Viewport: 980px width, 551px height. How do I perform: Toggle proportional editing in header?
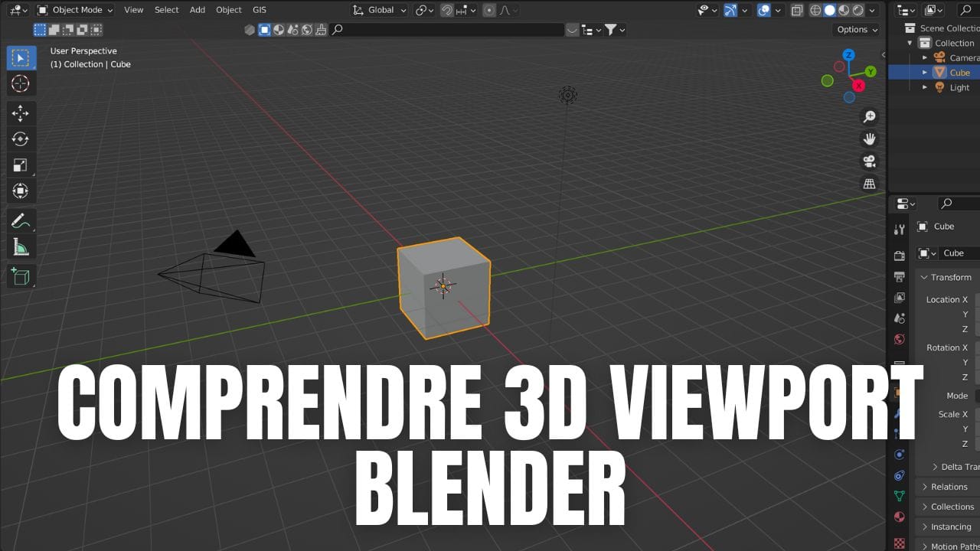coord(489,10)
